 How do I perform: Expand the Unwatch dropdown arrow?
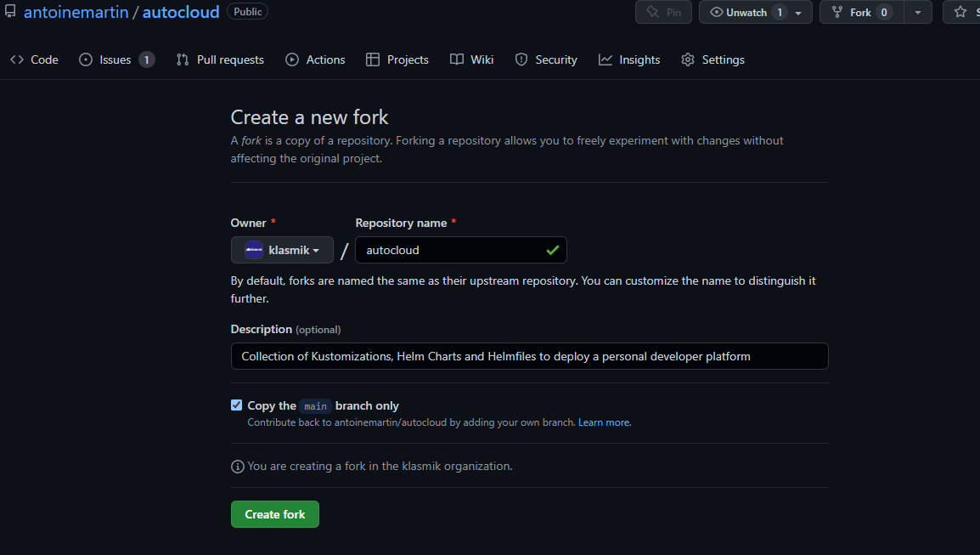pyautogui.click(x=799, y=13)
